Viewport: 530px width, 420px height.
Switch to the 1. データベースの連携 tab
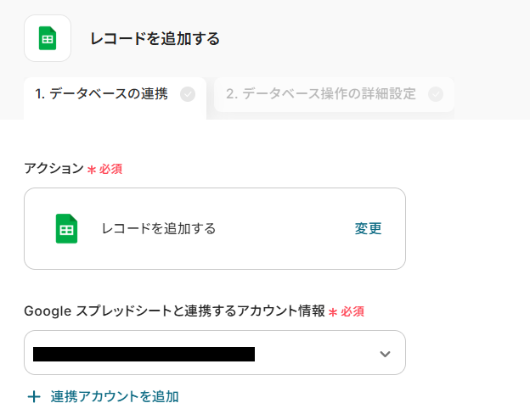coord(101,94)
